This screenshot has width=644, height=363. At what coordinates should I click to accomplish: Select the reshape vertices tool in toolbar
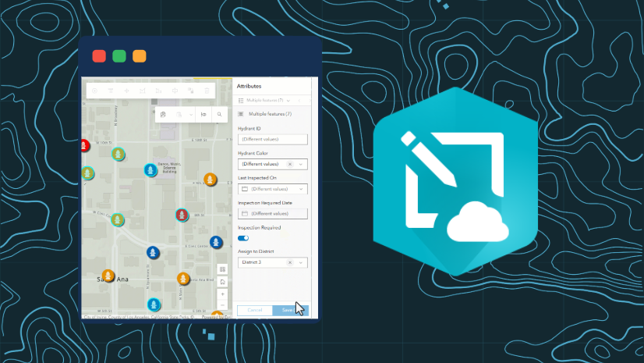tap(143, 91)
